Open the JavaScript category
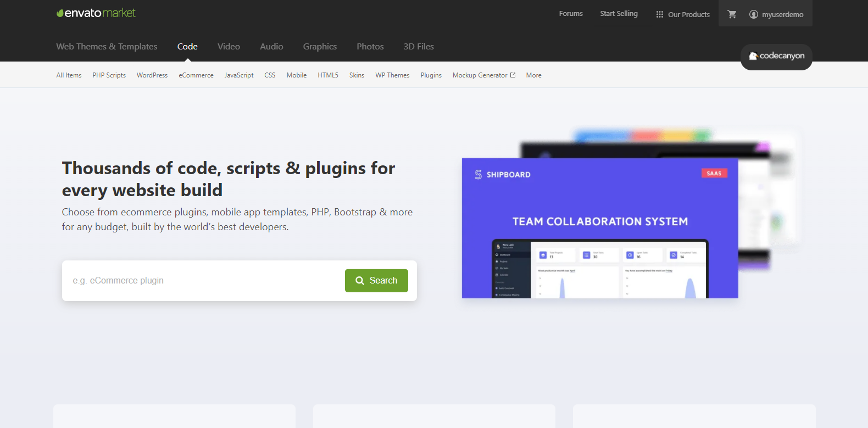Viewport: 868px width, 428px height. [x=239, y=75]
